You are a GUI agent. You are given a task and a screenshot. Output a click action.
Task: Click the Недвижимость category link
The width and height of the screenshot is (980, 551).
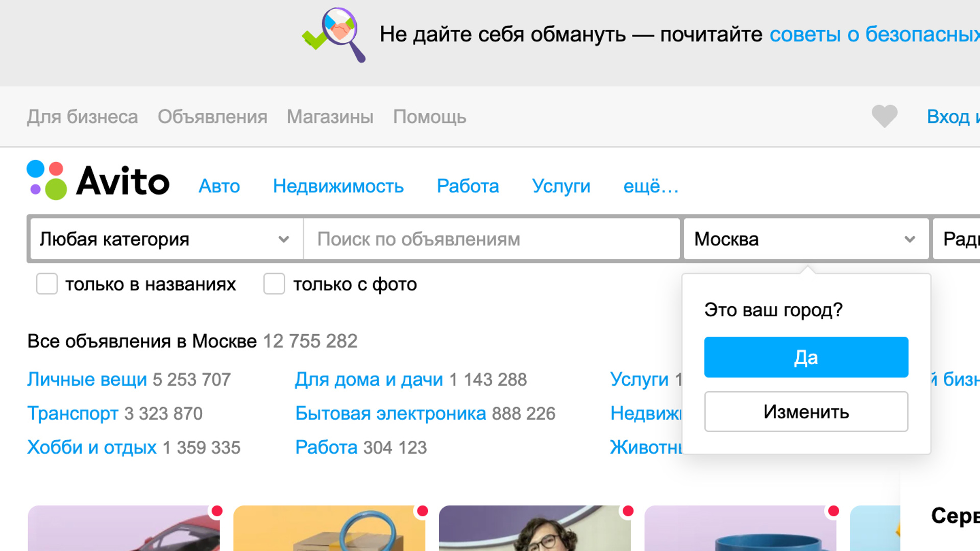coord(338,185)
